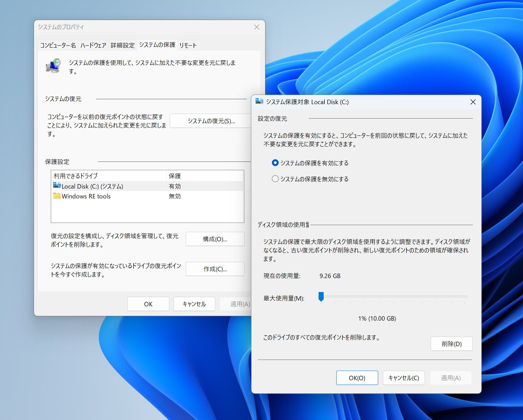Switch to the 詳細設定 tab

(x=122, y=45)
